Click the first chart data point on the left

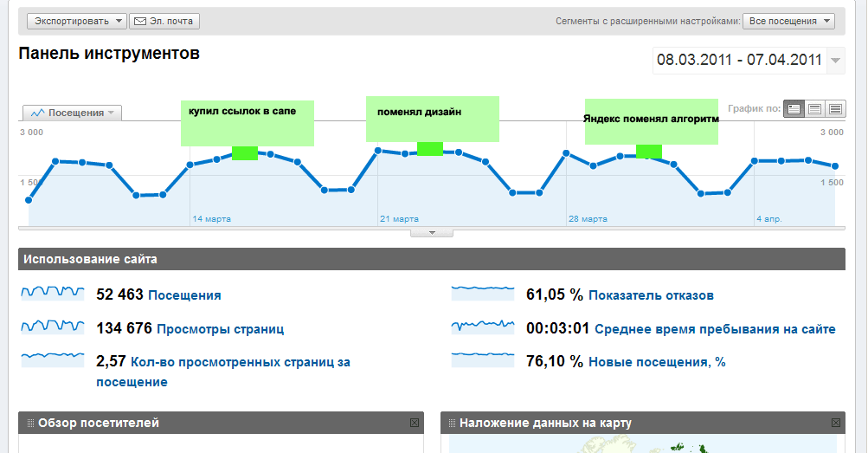(29, 200)
